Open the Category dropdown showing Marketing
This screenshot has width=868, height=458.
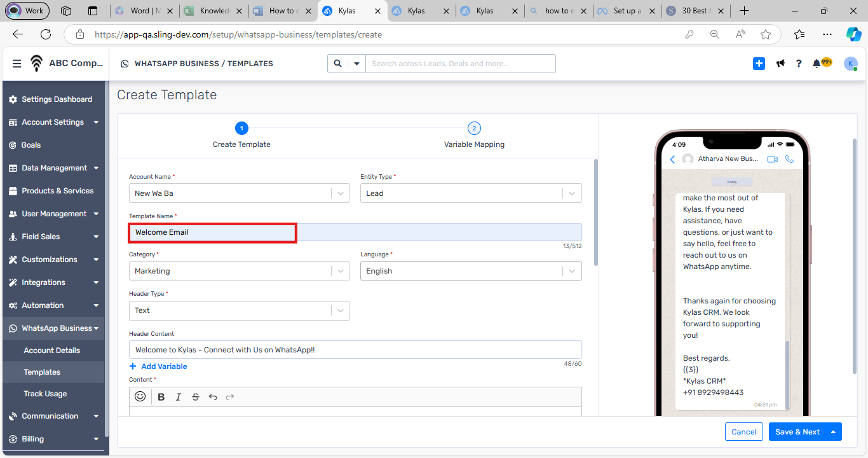pyautogui.click(x=240, y=271)
